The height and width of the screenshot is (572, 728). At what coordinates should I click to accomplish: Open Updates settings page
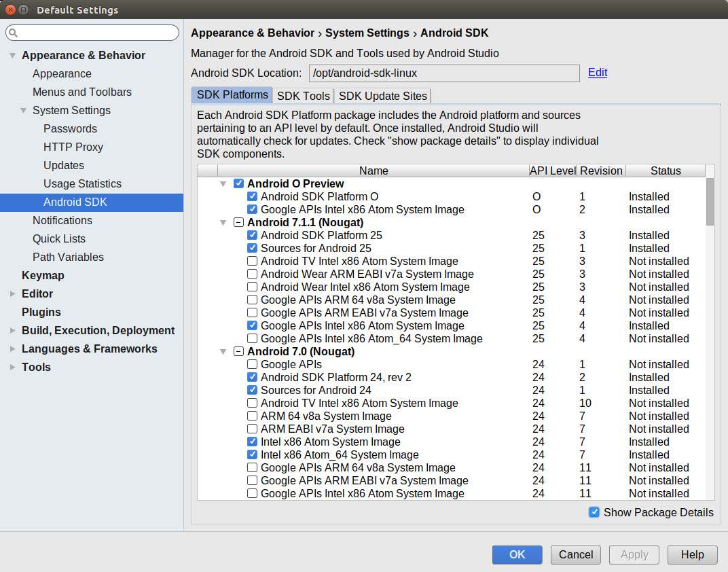(64, 165)
